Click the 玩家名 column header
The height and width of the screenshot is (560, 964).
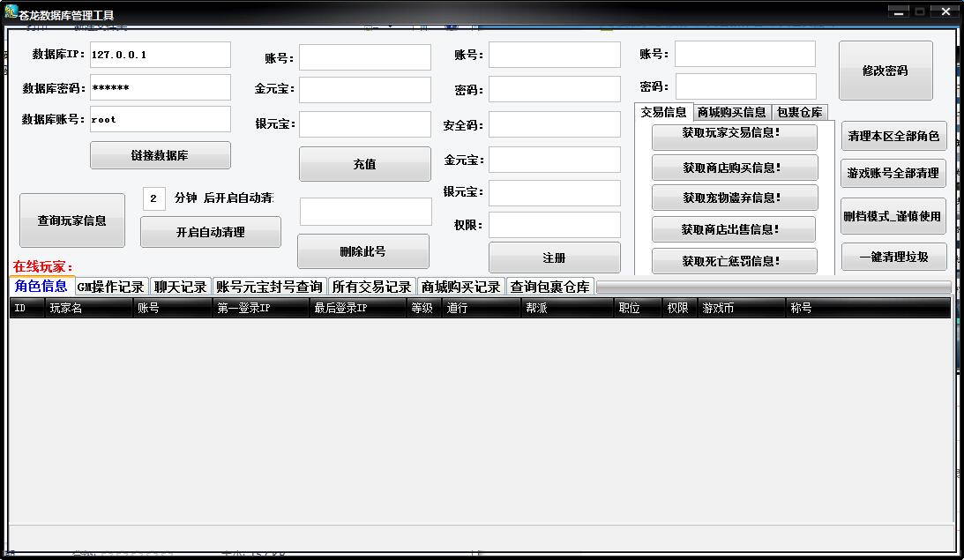[88, 308]
